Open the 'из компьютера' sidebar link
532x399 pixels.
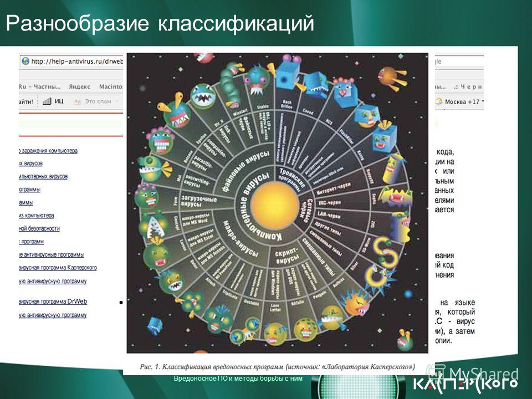(37, 216)
